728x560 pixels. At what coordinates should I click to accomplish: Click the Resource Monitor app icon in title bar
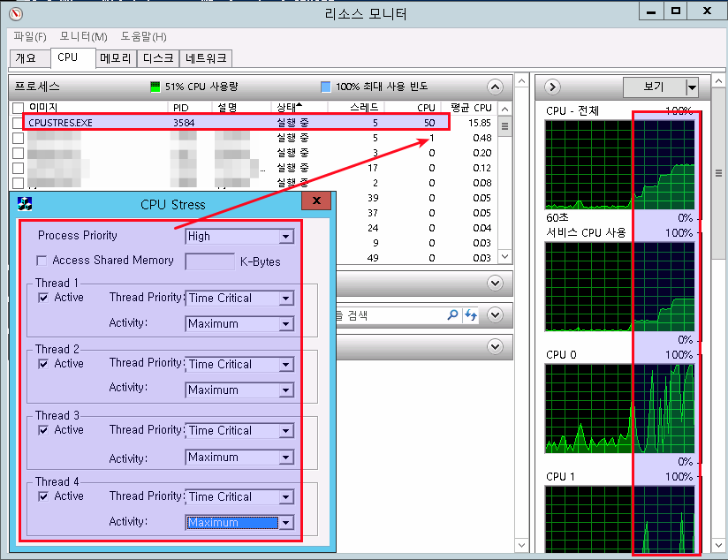click(x=16, y=14)
